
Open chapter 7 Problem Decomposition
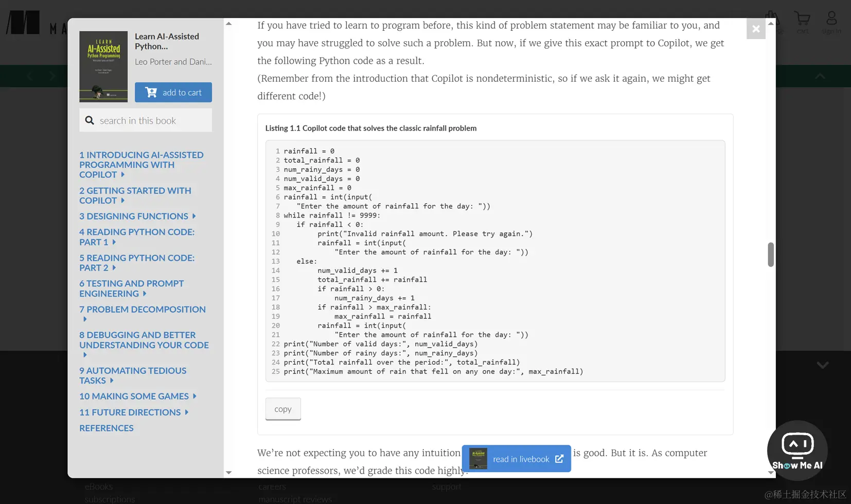coord(143,310)
